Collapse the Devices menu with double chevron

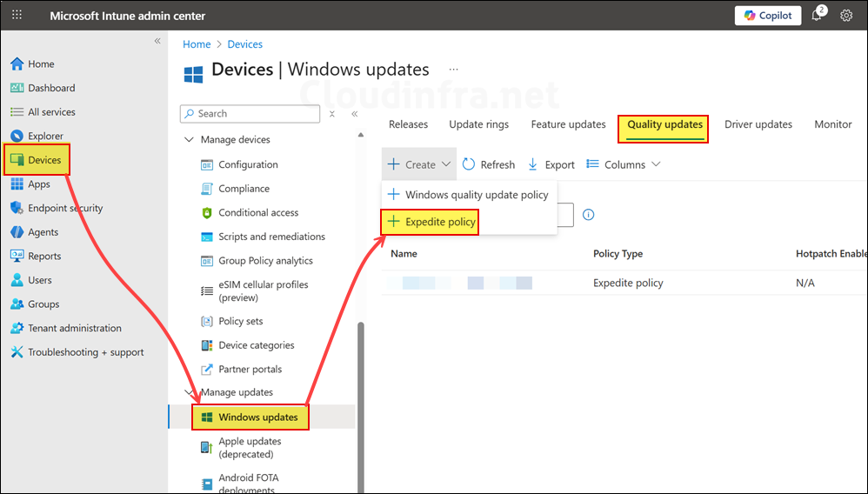click(x=354, y=114)
